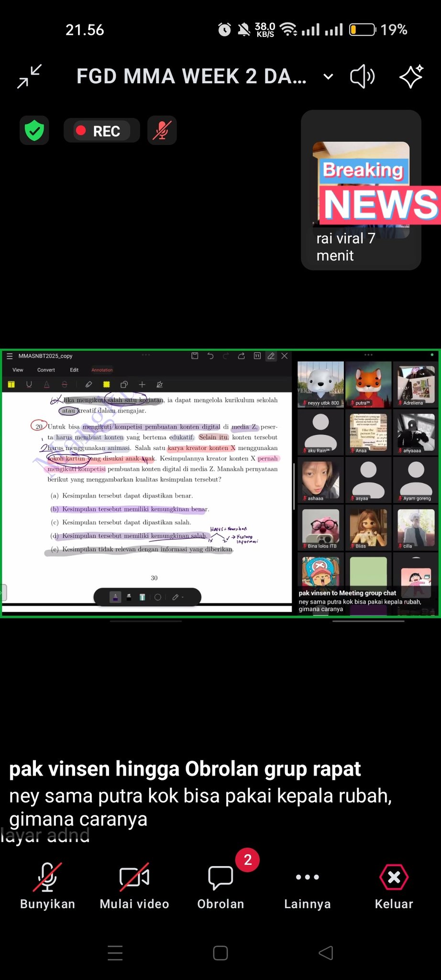The width and height of the screenshot is (441, 980).
Task: Click the redo arrow in PDF app
Action: 226,356
